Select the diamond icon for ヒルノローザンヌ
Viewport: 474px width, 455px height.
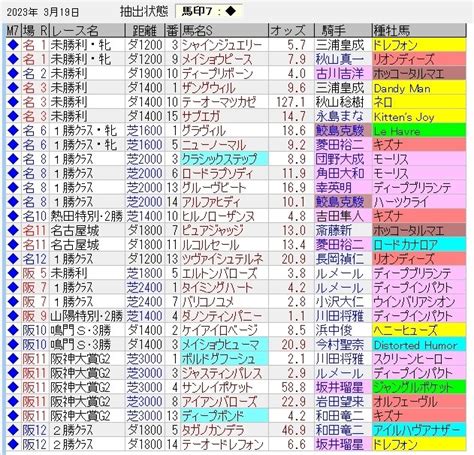coord(13,216)
